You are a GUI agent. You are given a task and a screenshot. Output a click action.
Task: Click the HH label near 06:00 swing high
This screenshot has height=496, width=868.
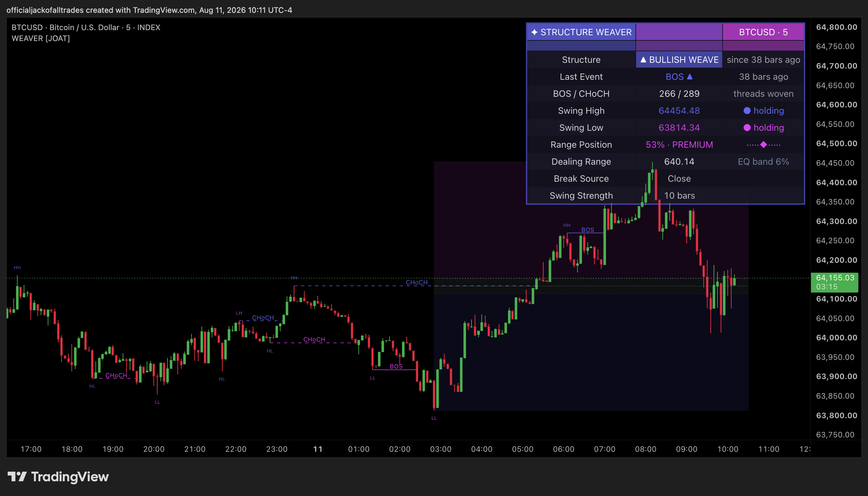pos(567,225)
